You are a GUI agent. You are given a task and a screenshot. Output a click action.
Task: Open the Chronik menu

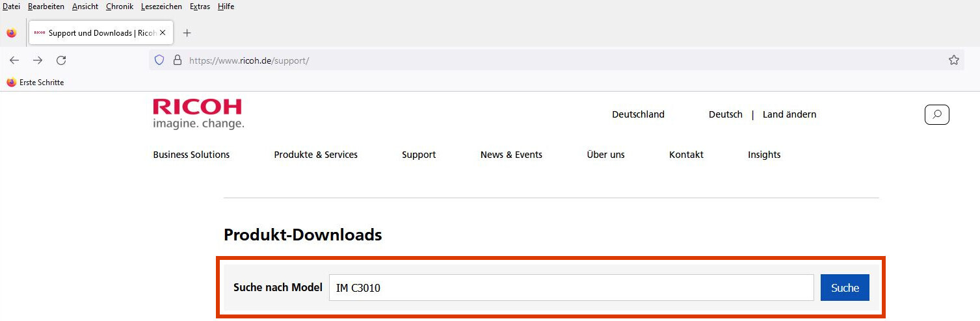pos(120,6)
